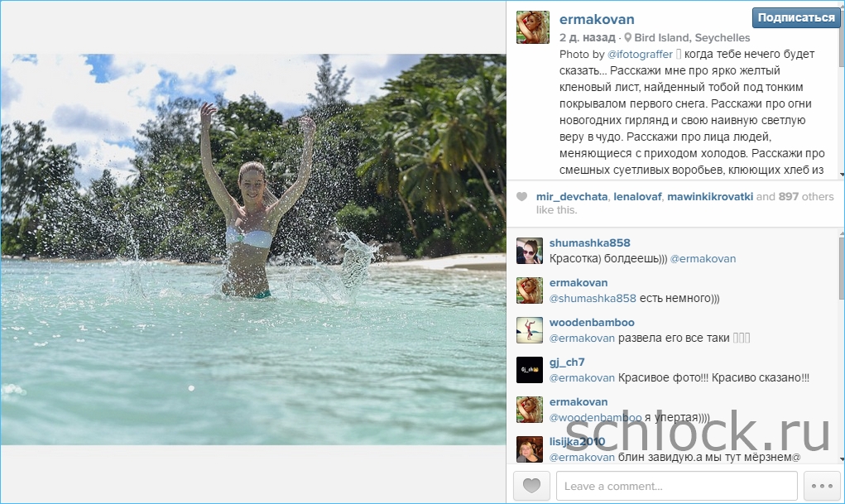Screen dimensions: 845x504
Task: Click the comments list scrollbar thumb
Action: 842,268
